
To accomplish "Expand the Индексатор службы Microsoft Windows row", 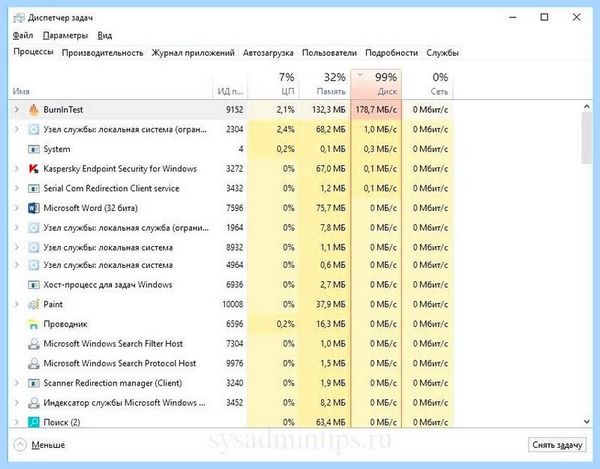I will tap(16, 403).
